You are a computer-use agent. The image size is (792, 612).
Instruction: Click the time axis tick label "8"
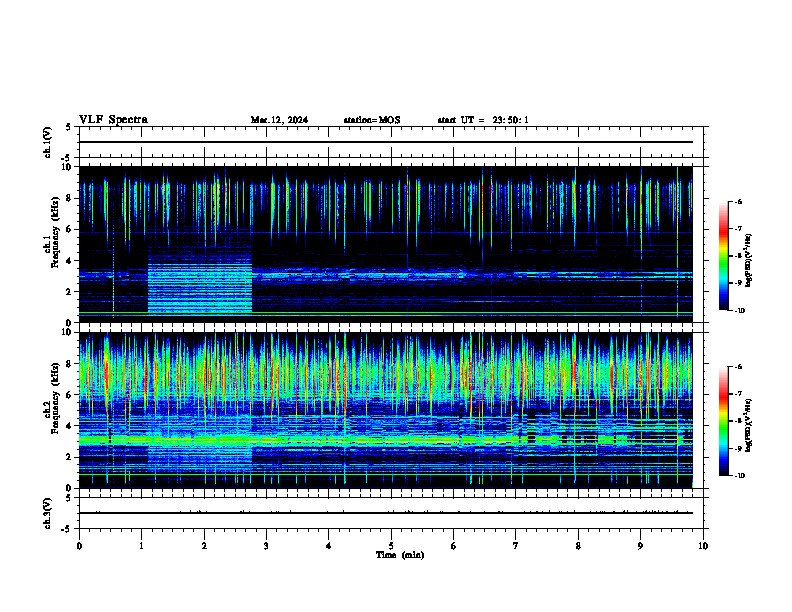coord(578,546)
